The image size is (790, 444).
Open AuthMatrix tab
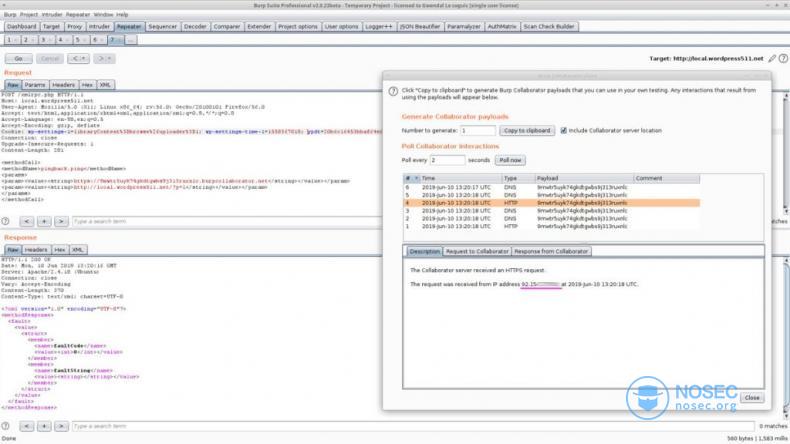(x=502, y=26)
